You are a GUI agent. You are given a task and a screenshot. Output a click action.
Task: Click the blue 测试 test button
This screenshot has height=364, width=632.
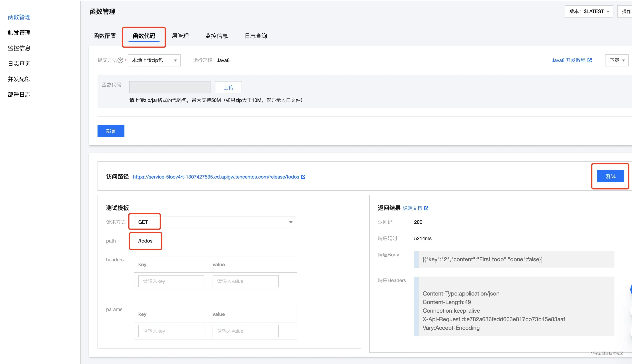pos(611,176)
